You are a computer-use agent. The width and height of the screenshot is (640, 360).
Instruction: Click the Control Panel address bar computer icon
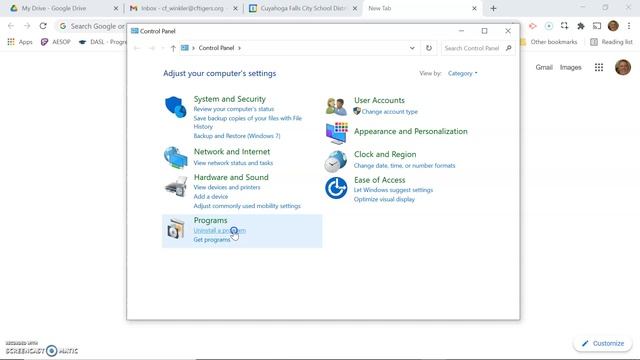click(185, 48)
